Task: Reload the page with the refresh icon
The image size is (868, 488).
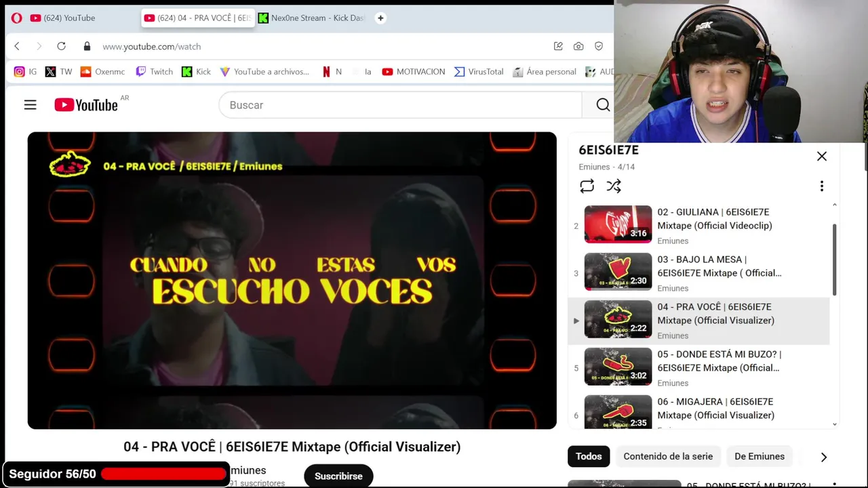Action: (x=61, y=46)
